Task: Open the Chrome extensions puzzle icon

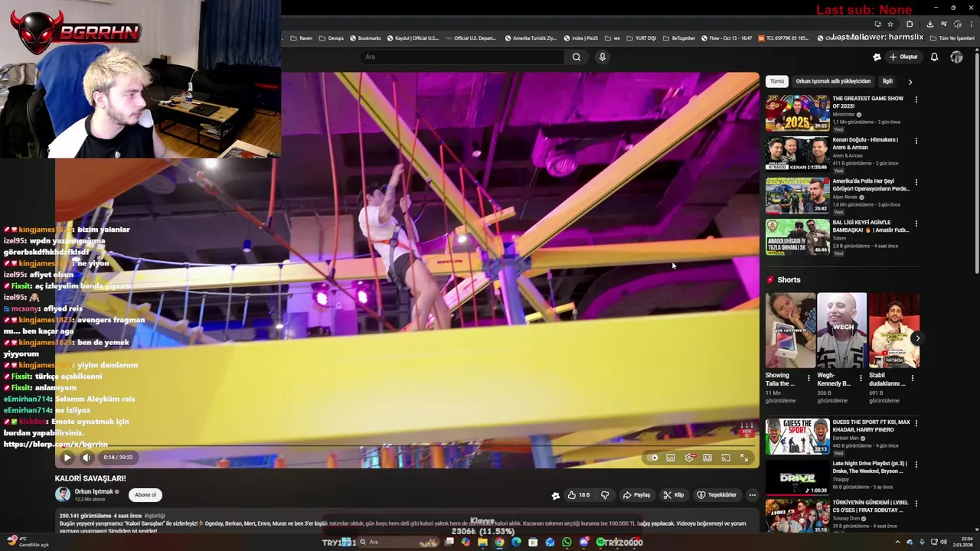Action: (910, 24)
